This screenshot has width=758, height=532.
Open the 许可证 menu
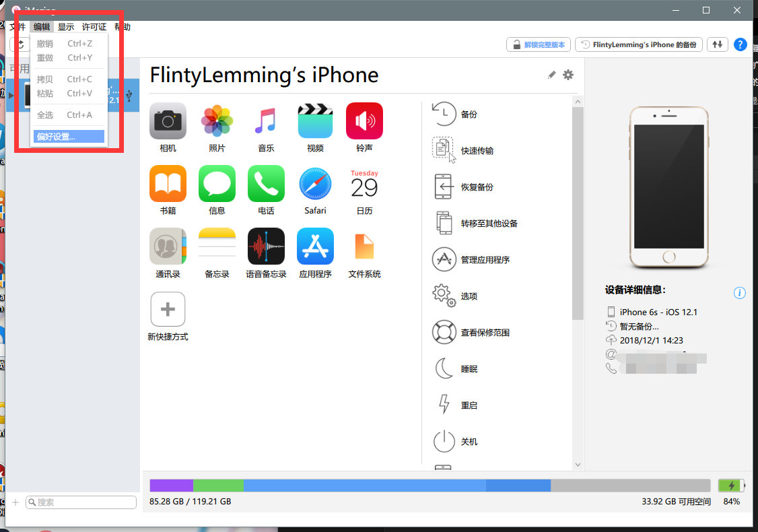(94, 27)
